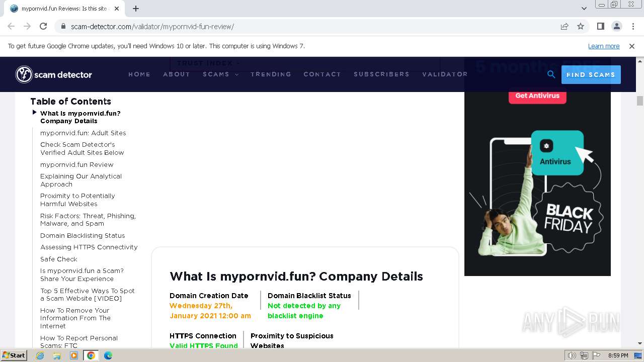Open the SUBSCRIBERS menu item
The height and width of the screenshot is (362, 644).
click(381, 74)
